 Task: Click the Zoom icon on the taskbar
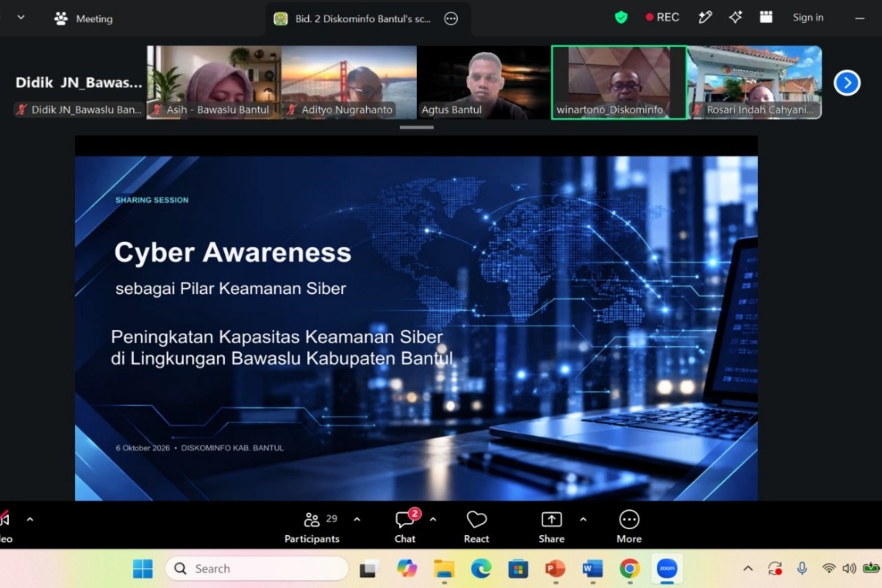(x=667, y=568)
